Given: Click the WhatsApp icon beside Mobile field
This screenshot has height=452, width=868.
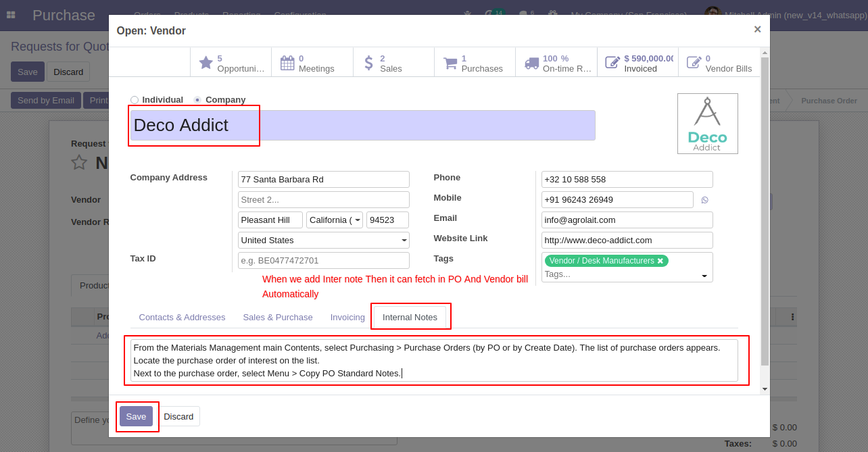Looking at the screenshot, I should [x=705, y=200].
